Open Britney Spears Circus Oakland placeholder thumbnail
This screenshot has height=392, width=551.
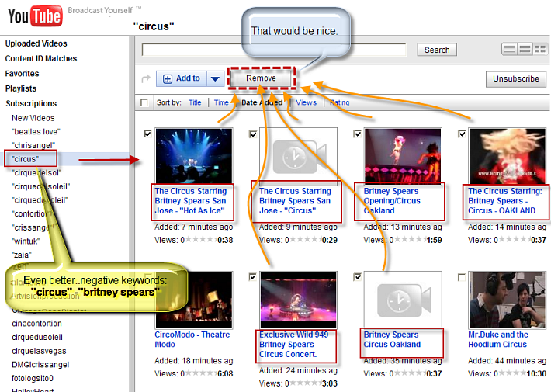point(403,299)
